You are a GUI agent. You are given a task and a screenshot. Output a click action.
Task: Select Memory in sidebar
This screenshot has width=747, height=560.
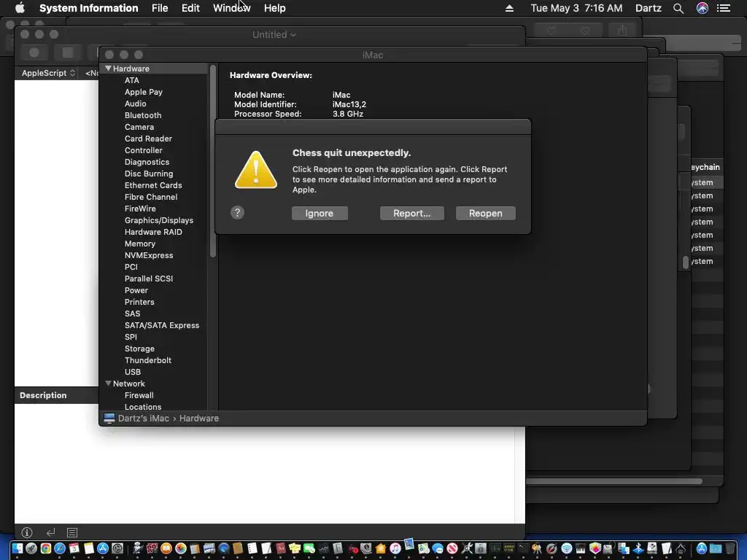coord(139,244)
